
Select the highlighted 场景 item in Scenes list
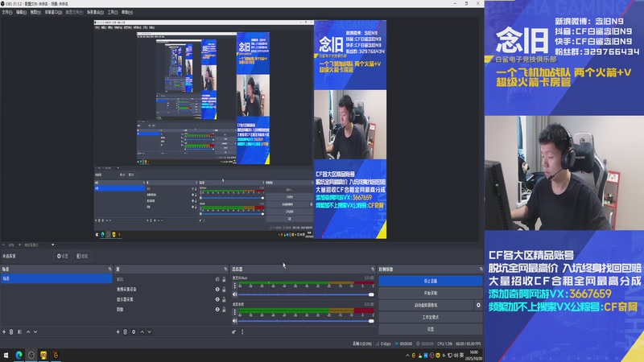(56, 278)
